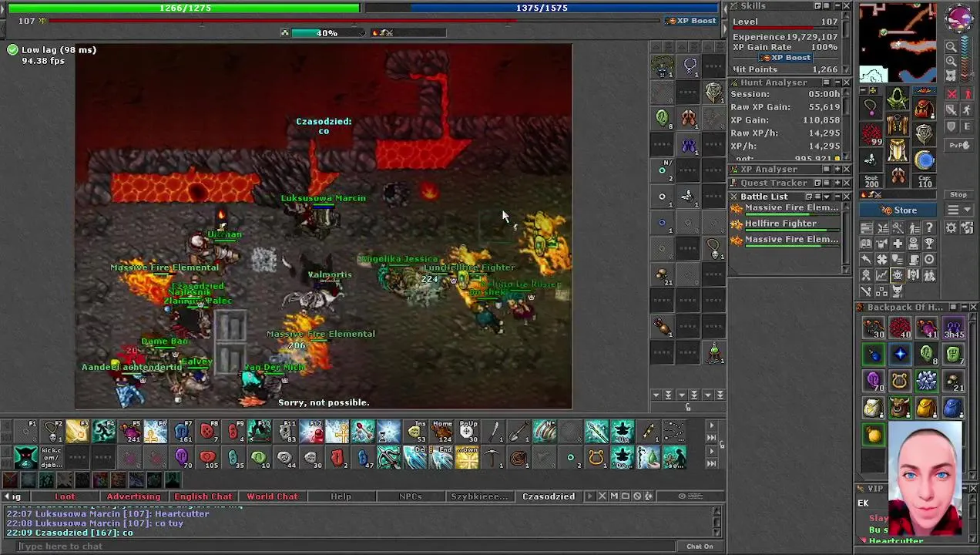Viewport: 980px width, 555px height.
Task: Open the Battle List dropdown arrow
Action: click(827, 197)
